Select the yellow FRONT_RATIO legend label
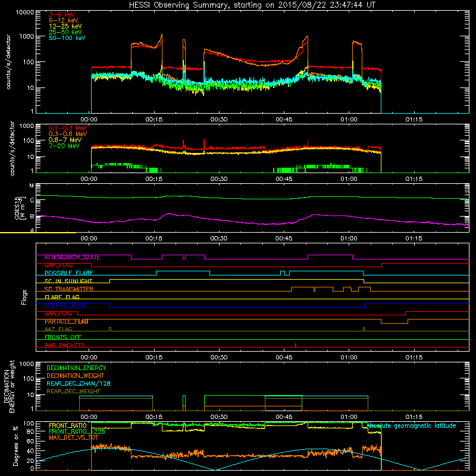The height and width of the screenshot is (476, 476). pos(68,425)
